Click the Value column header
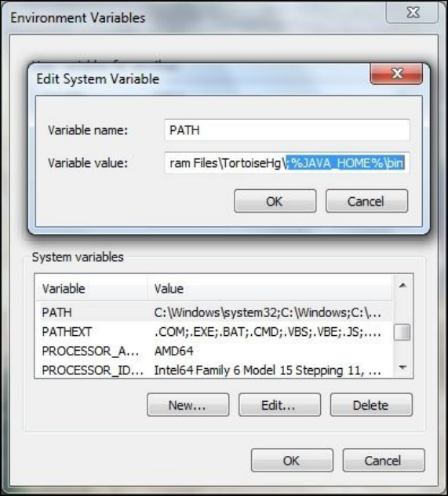Viewport: 448px width, 496px height. (x=270, y=288)
